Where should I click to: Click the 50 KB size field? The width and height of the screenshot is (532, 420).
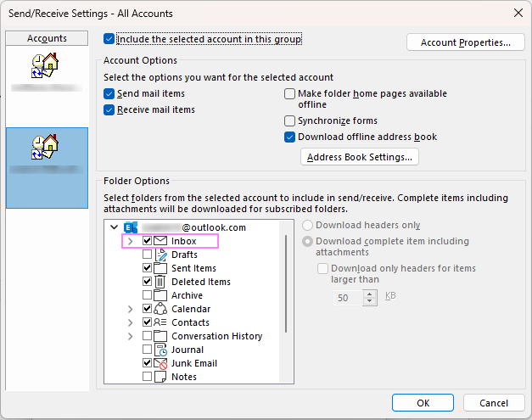349,298
